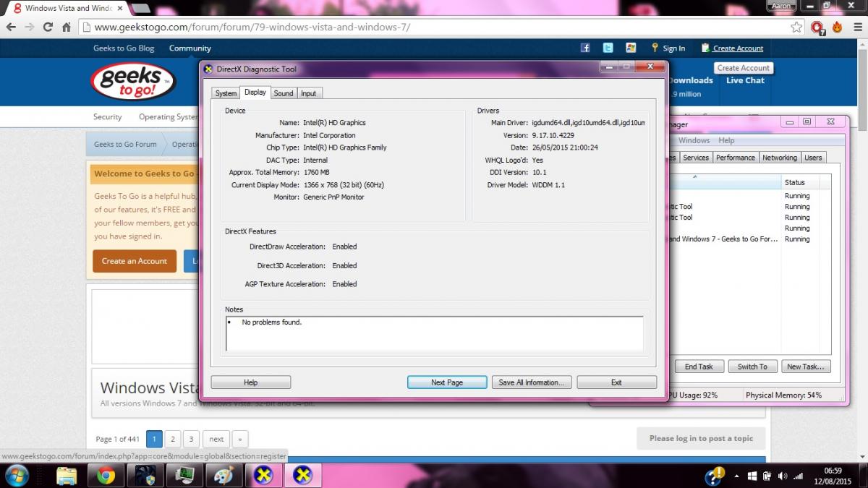This screenshot has width=868, height=488.
Task: Open the Windows menu in Task Manager
Action: pos(694,140)
